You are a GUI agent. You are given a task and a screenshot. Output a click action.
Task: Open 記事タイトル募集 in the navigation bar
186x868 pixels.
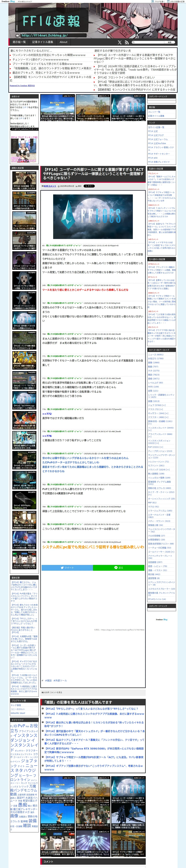click(43, 42)
